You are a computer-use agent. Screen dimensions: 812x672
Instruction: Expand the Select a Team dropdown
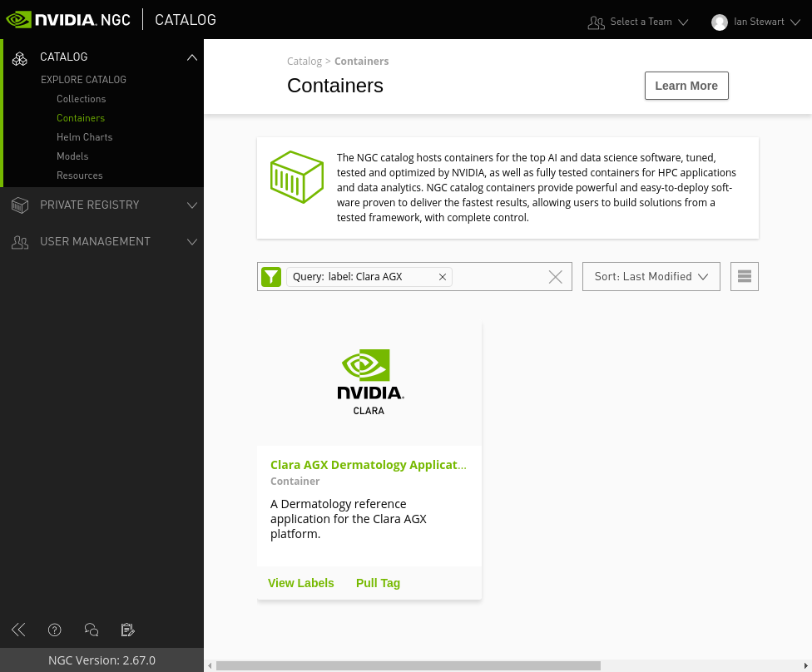tap(638, 22)
